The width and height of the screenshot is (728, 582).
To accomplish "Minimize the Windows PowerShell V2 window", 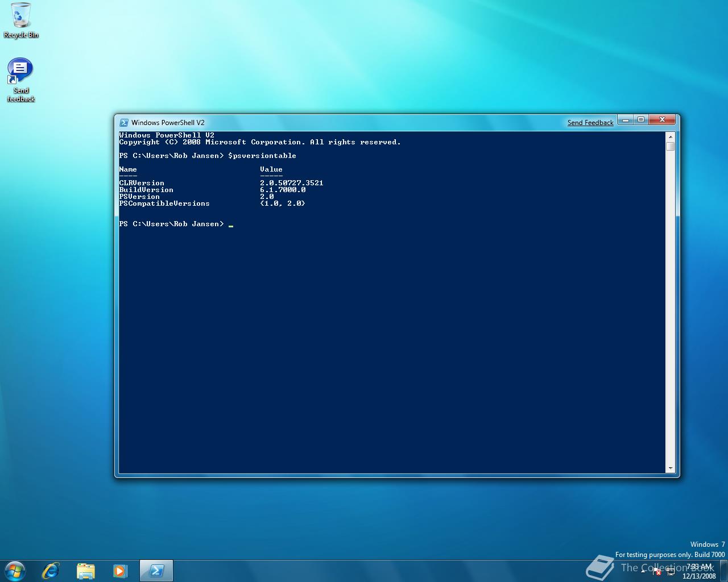I will pos(626,119).
